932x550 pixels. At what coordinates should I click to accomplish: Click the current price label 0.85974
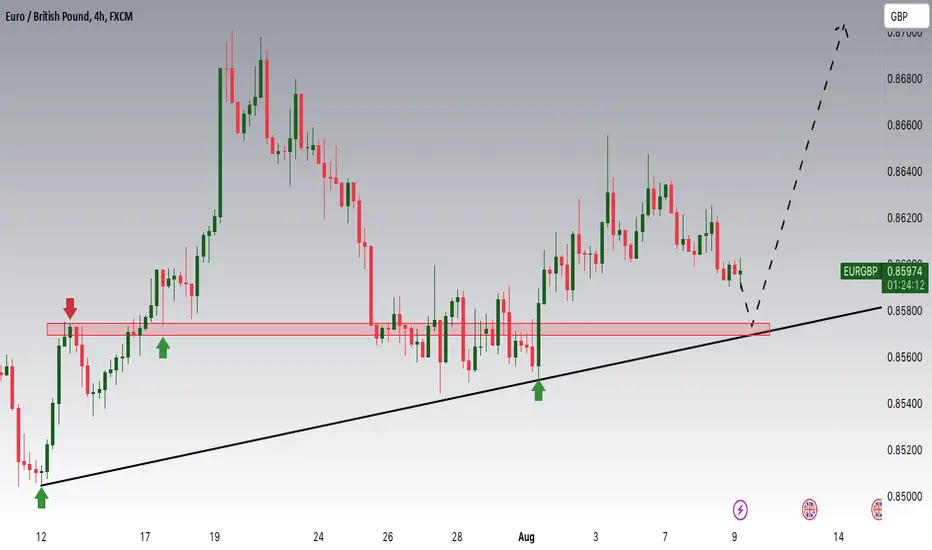(905, 272)
